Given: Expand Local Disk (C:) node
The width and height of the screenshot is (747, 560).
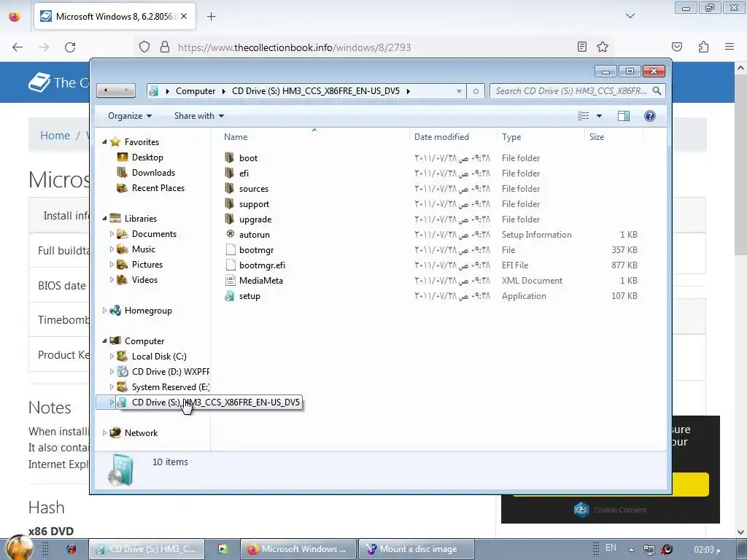Looking at the screenshot, I should click(112, 356).
